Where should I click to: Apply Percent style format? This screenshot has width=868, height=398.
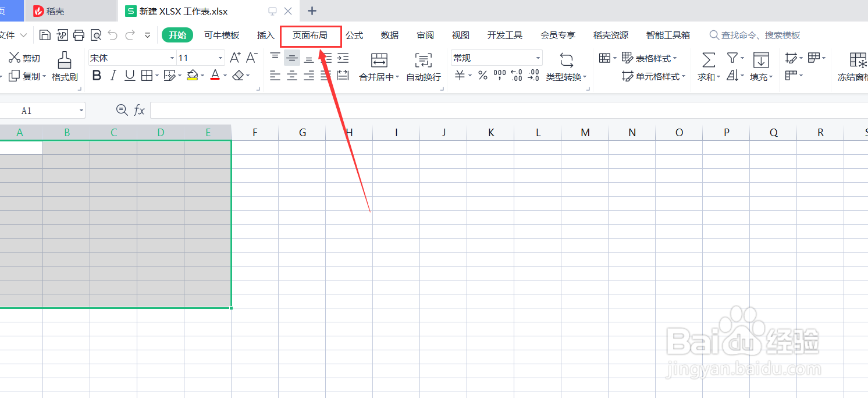[482, 76]
